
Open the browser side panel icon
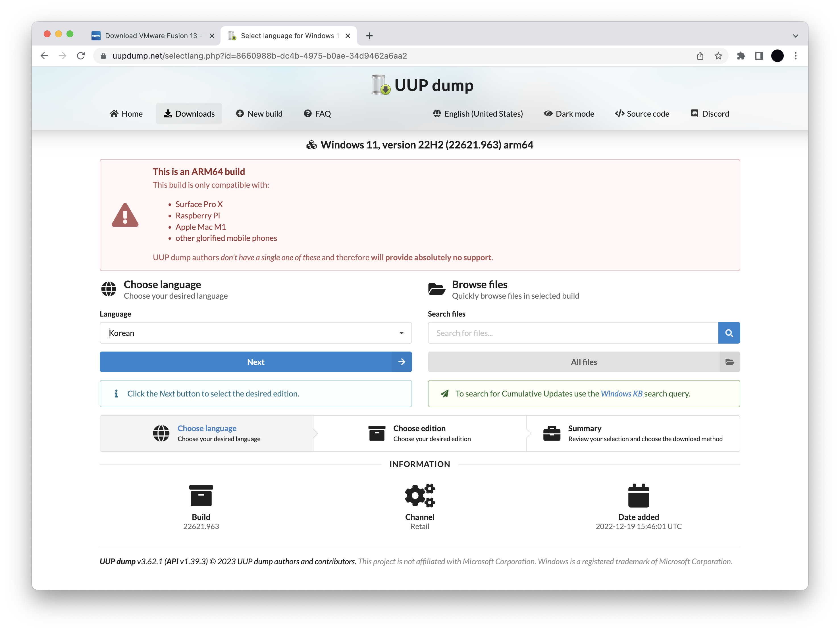(759, 56)
